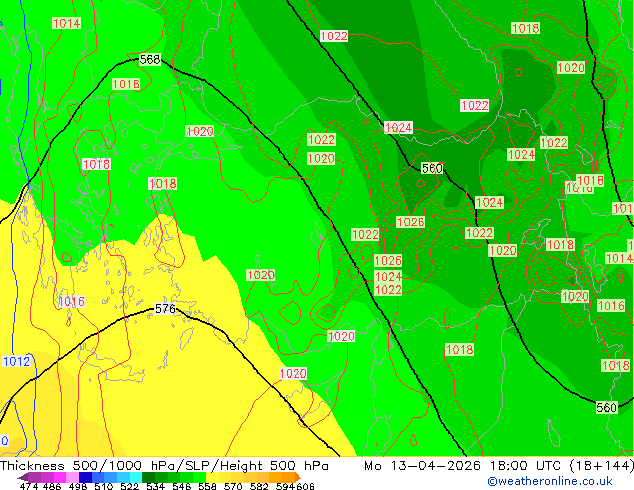The width and height of the screenshot is (634, 490).
Task: Click the legend value 606
Action: [305, 486]
